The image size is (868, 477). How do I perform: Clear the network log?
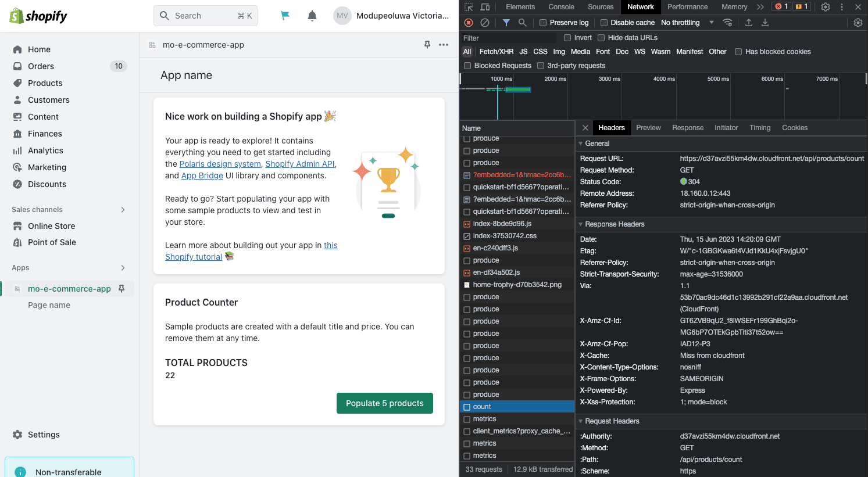[485, 23]
